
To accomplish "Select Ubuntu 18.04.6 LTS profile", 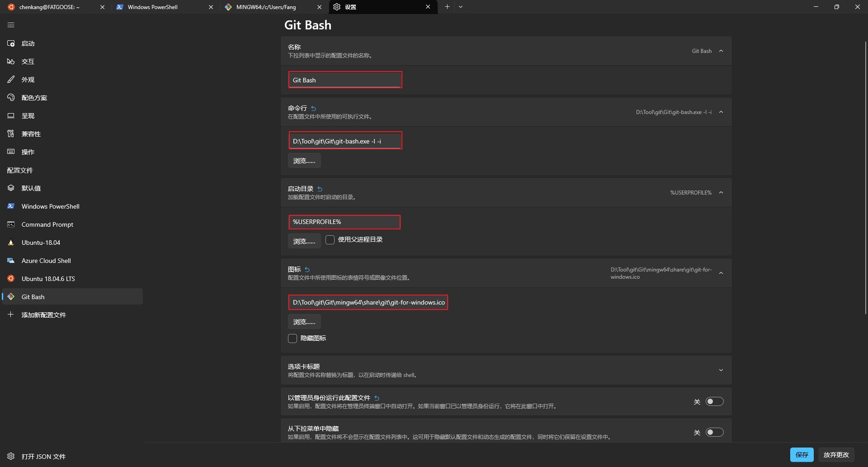I will 72,279.
